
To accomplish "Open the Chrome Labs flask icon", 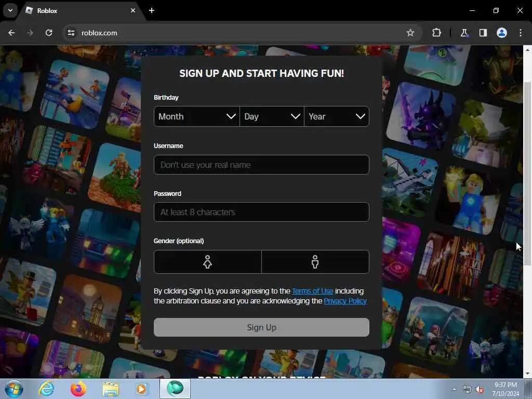I will coord(464,33).
